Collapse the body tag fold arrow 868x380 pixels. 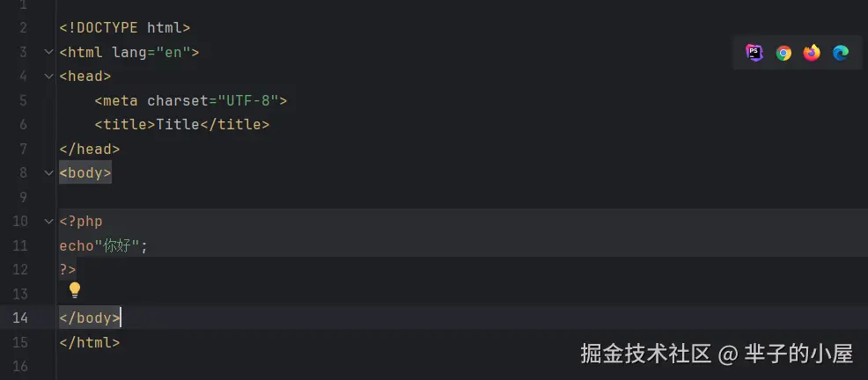(48, 172)
